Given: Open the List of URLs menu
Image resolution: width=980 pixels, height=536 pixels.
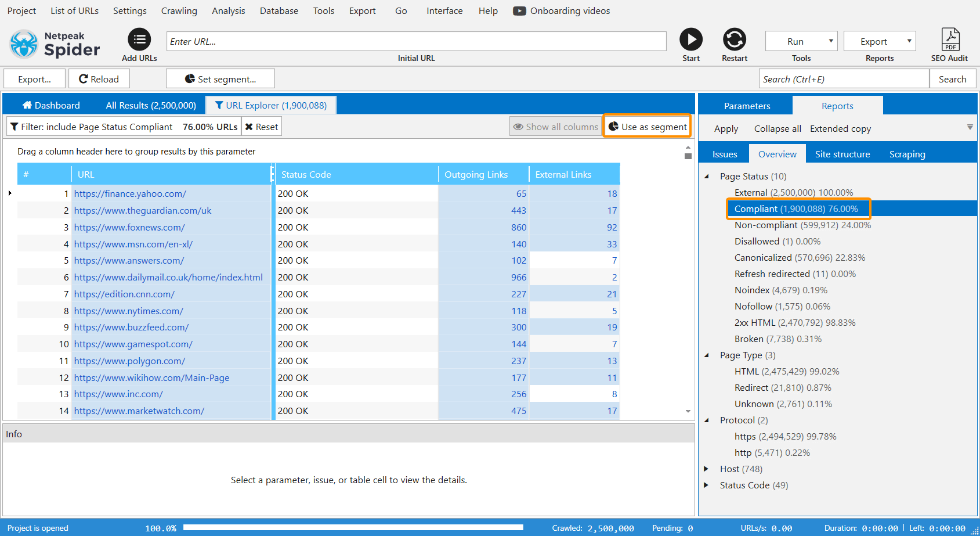Looking at the screenshot, I should (74, 11).
